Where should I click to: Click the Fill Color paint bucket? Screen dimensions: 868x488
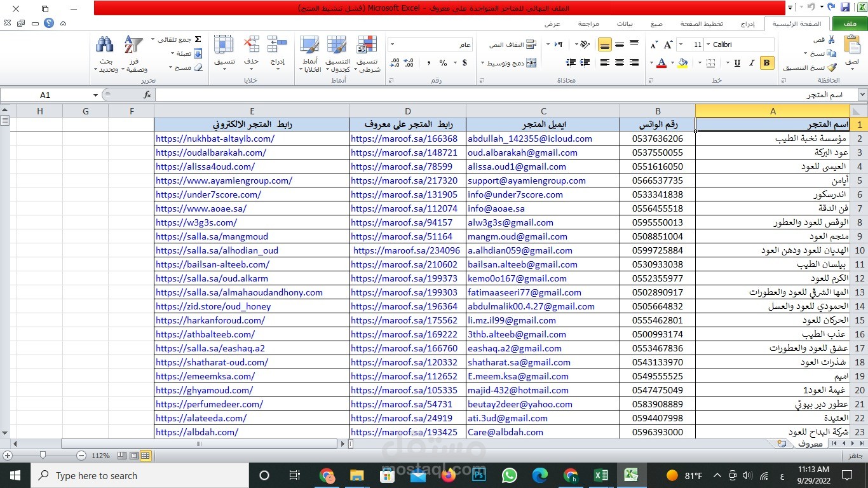pyautogui.click(x=682, y=63)
